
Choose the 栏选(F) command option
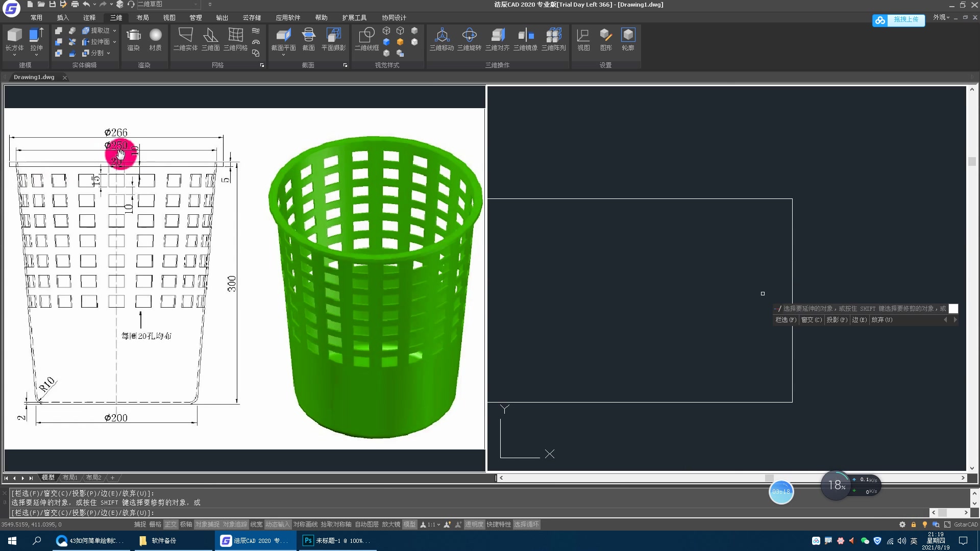pyautogui.click(x=786, y=320)
